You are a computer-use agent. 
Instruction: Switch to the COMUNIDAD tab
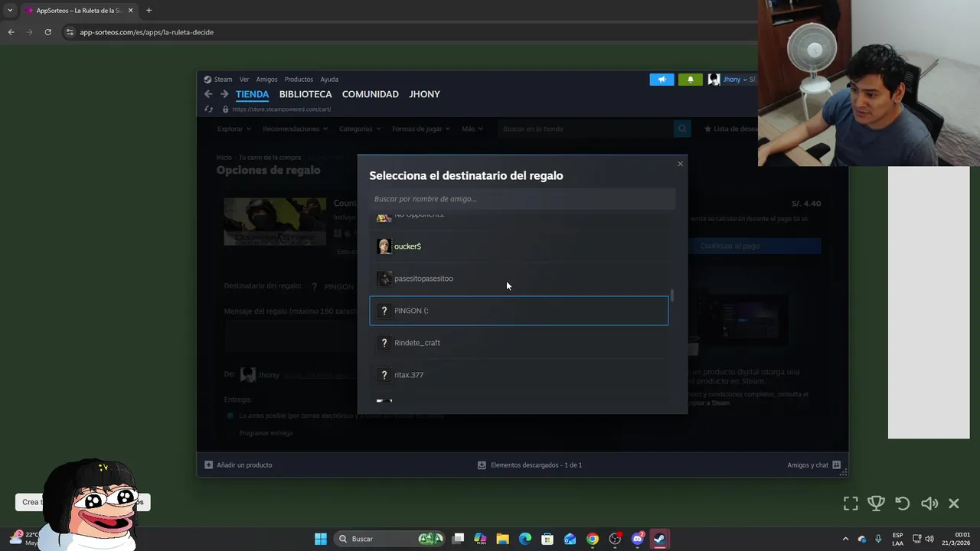click(x=371, y=94)
